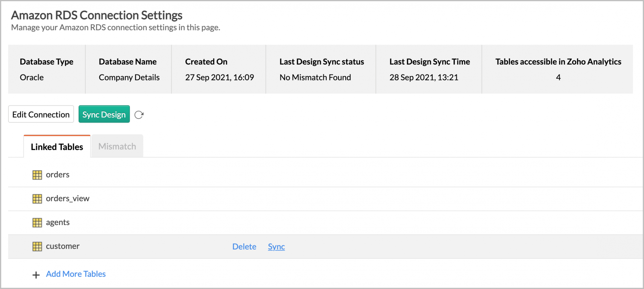The width and height of the screenshot is (644, 289).
Task: Open the Mismatch tab
Action: 117,146
